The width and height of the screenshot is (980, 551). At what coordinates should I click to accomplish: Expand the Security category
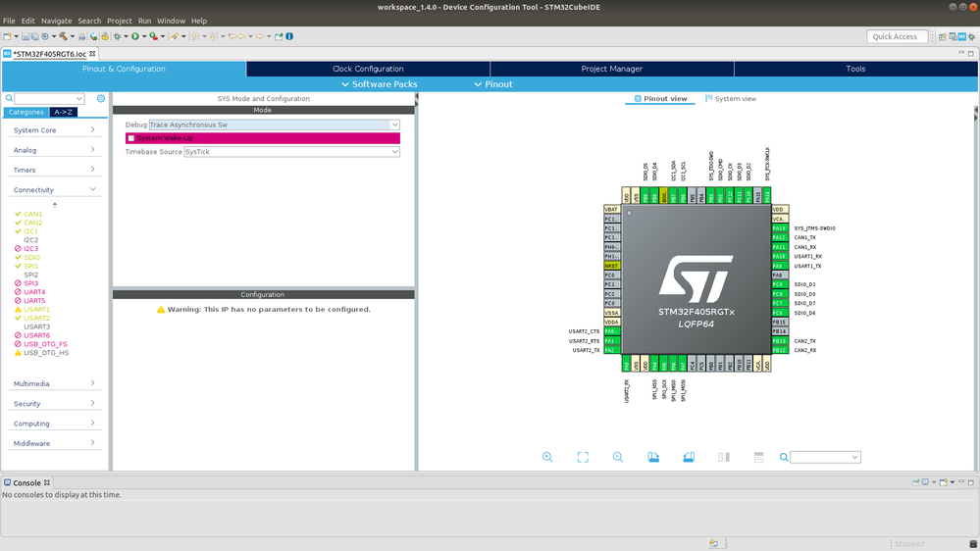click(x=54, y=404)
